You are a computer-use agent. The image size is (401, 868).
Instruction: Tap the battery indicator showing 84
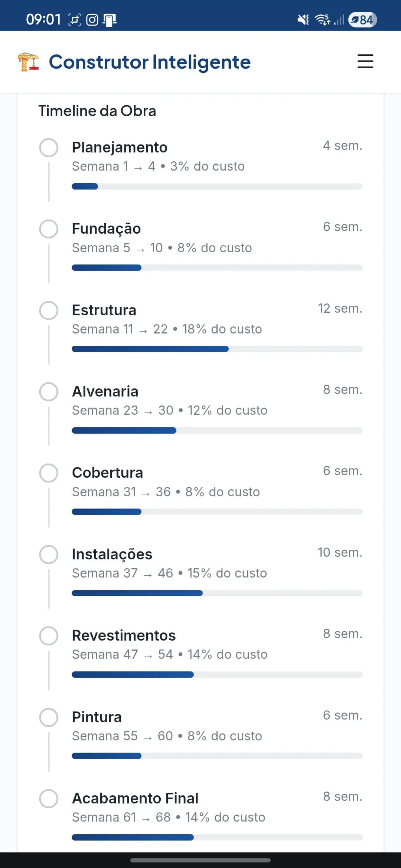(362, 20)
